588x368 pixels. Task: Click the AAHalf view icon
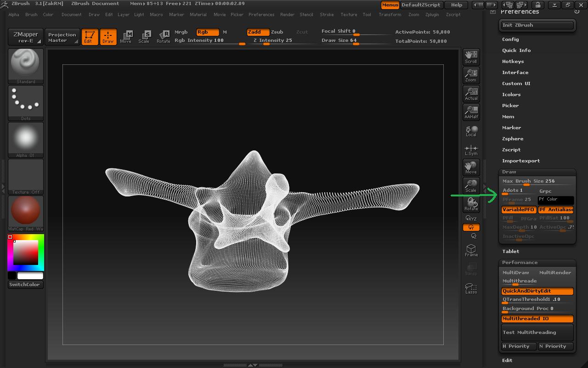pos(471,112)
